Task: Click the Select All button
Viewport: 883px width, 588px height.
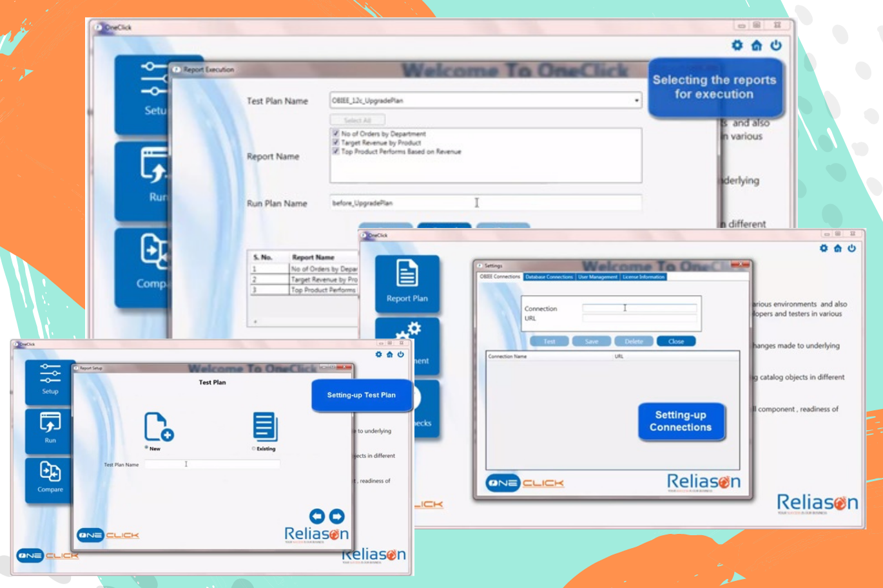Action: pyautogui.click(x=358, y=120)
